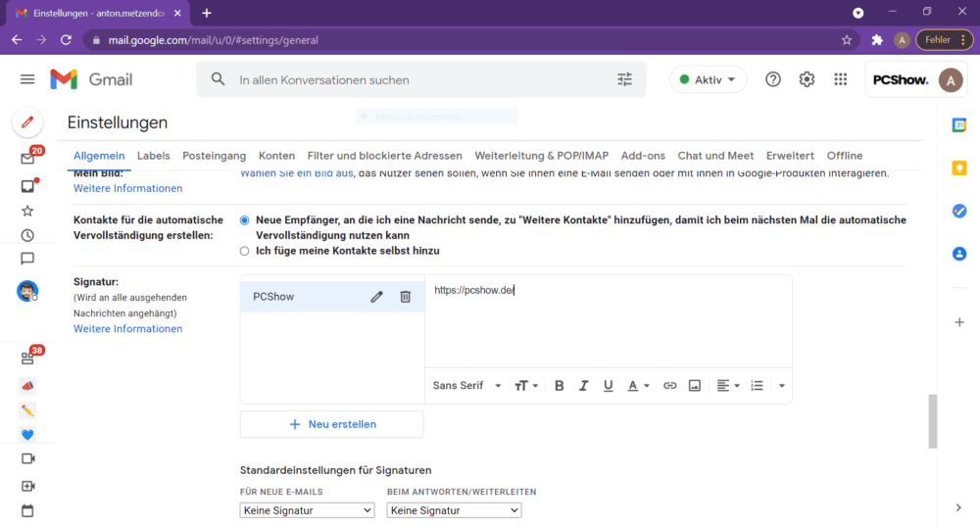Reload the page in Chrome
980x528 pixels.
(67, 40)
